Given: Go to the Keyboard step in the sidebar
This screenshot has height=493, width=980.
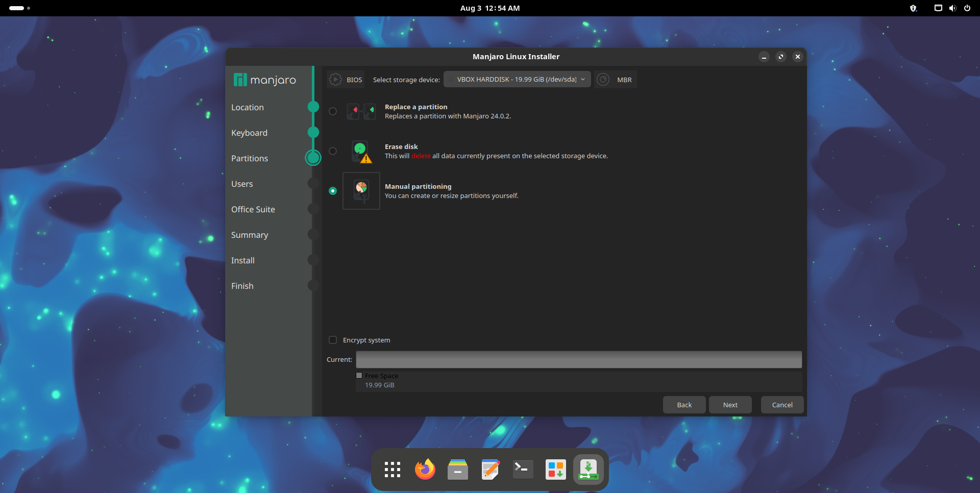Looking at the screenshot, I should (249, 133).
